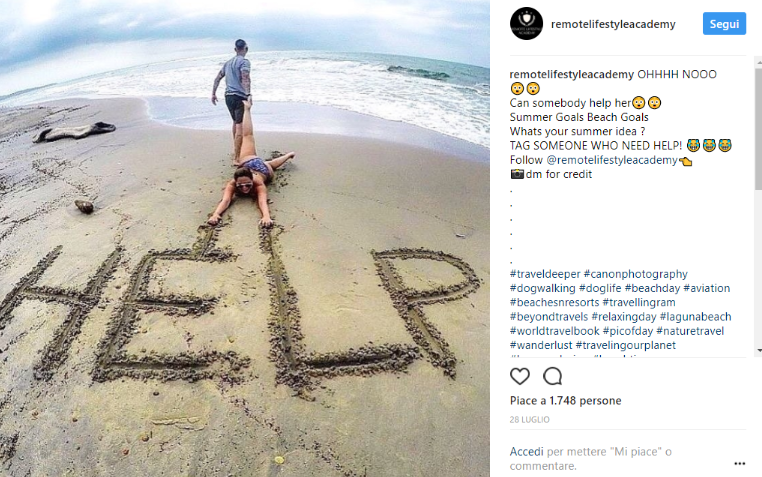Screen dimensions: 762x477
Task: Open the #wanderlust hashtag
Action: click(x=541, y=345)
